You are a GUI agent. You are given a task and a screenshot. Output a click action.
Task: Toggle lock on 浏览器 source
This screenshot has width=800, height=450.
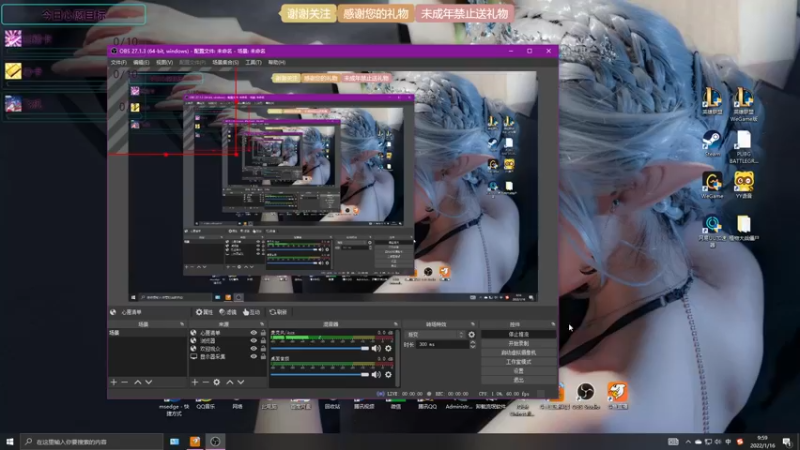263,340
